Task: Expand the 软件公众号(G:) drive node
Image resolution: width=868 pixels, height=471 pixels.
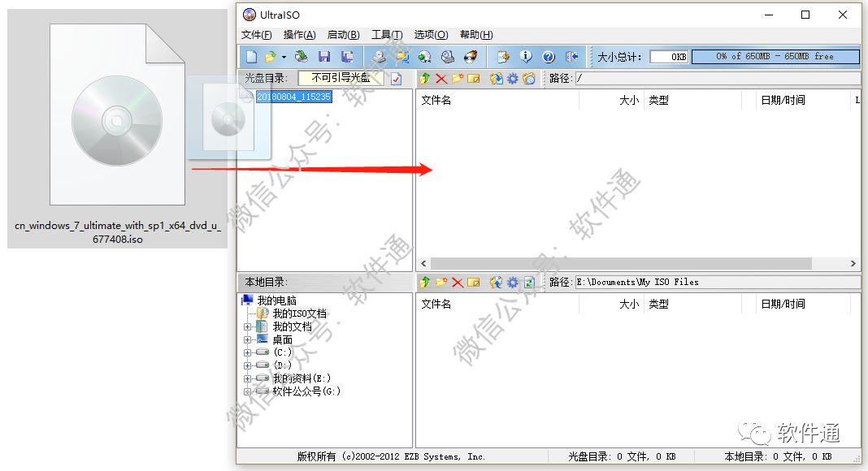Action: (247, 391)
